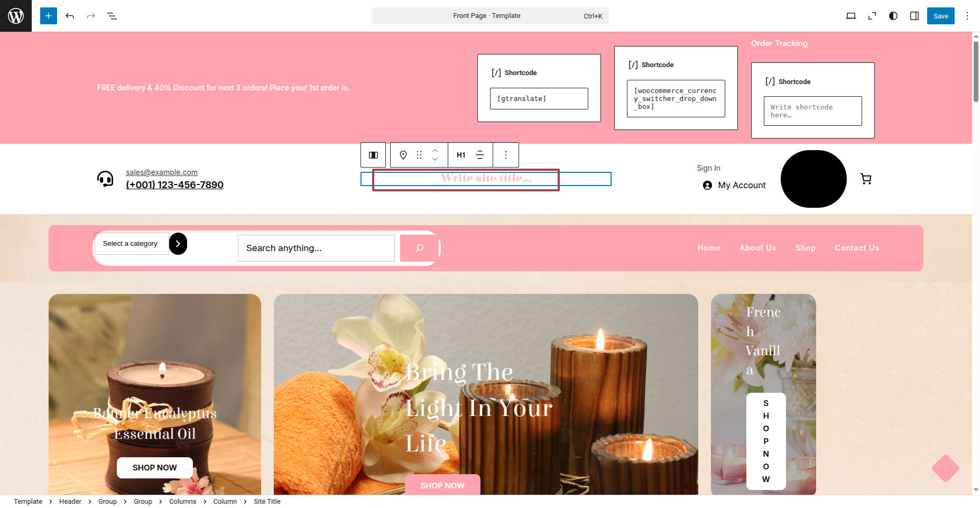
Task: Click the WordPress logo icon
Action: click(16, 16)
